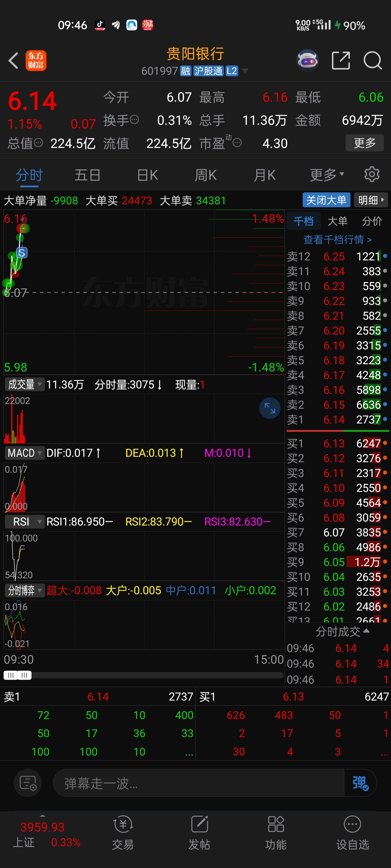Viewport: 391px width, 868px height.
Task: Open the robot assistant avatar icon
Action: coord(307,60)
